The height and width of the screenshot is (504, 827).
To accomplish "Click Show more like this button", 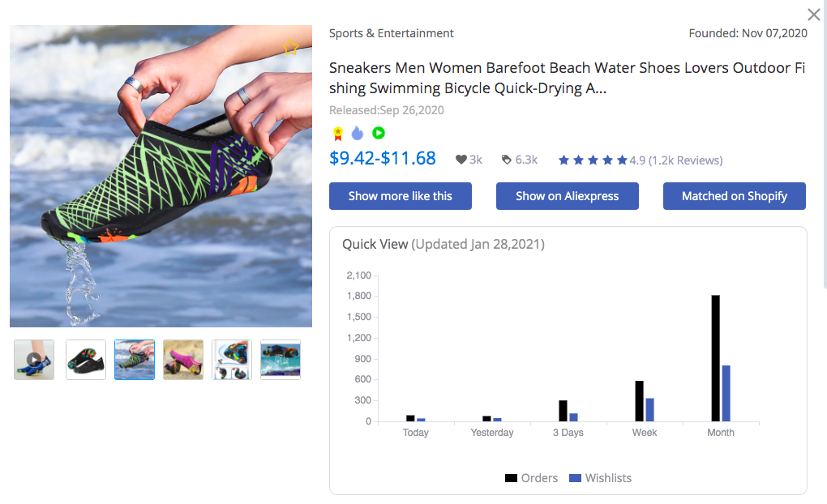I will pos(401,196).
